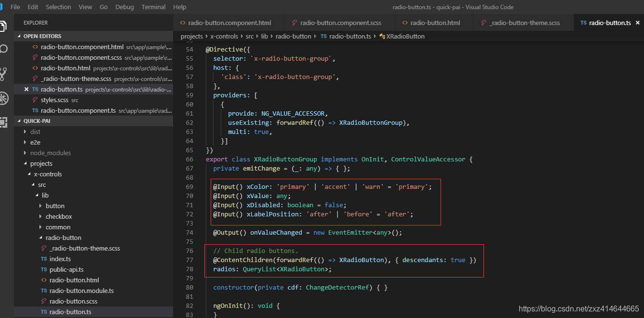Close the radio-button.ts editor tab
Viewport: 644px width, 318px height.
tap(638, 23)
